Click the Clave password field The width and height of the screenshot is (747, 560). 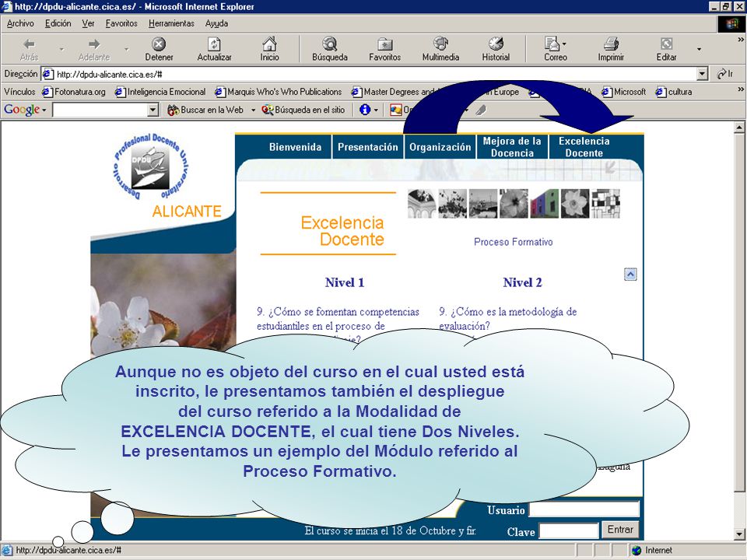[569, 530]
